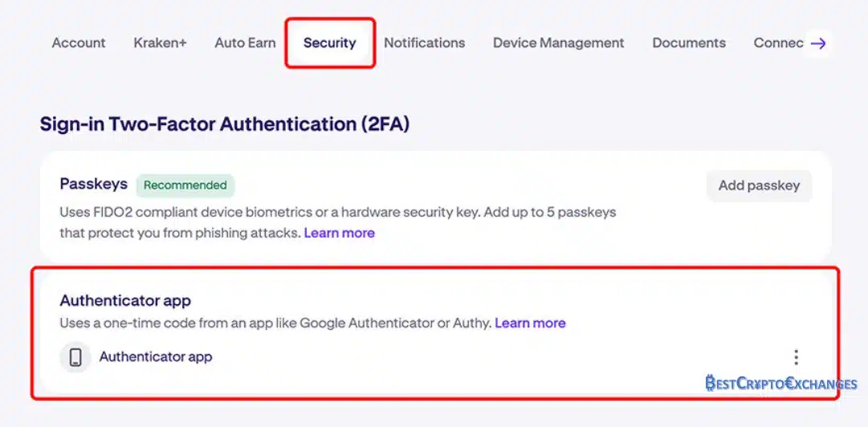Click the Add passkey button

coord(760,186)
